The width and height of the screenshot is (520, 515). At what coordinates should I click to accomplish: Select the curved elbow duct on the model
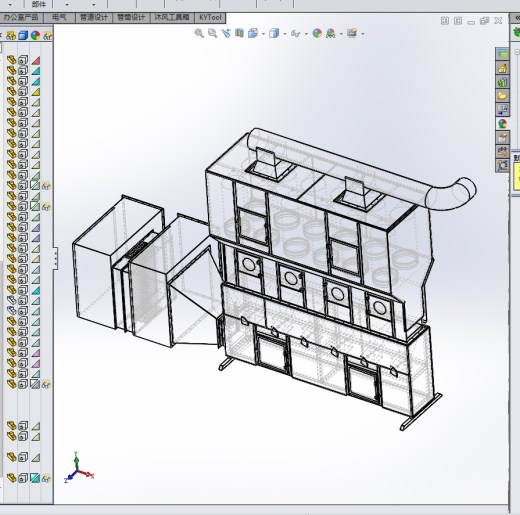point(452,194)
